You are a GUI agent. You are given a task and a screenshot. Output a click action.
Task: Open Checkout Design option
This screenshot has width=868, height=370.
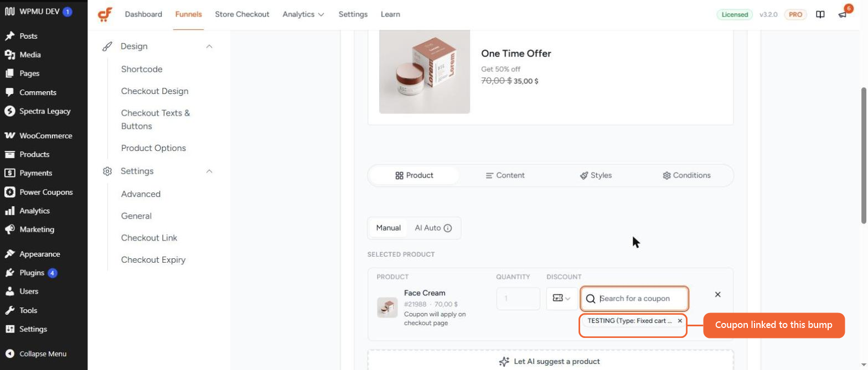pos(154,91)
